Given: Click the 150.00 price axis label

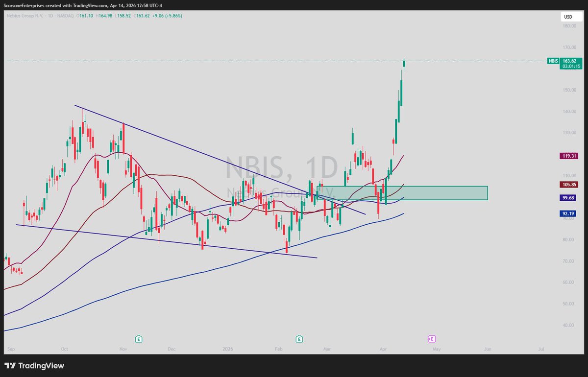Looking at the screenshot, I should tap(569, 90).
